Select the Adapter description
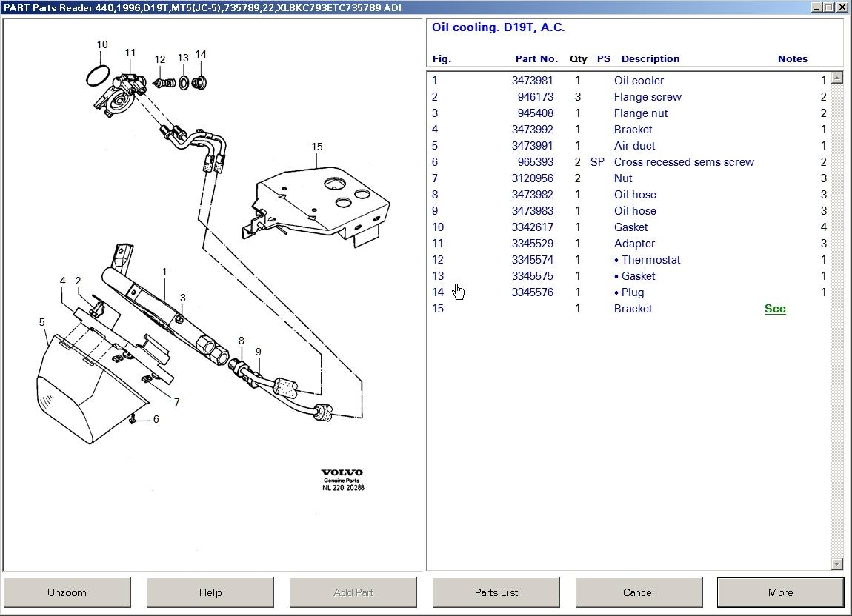The width and height of the screenshot is (852, 616). pyautogui.click(x=634, y=244)
